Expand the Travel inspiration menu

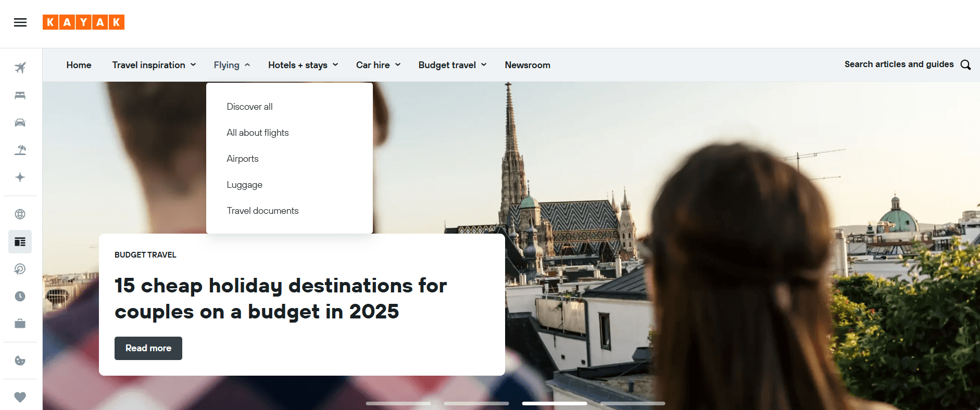tap(154, 65)
